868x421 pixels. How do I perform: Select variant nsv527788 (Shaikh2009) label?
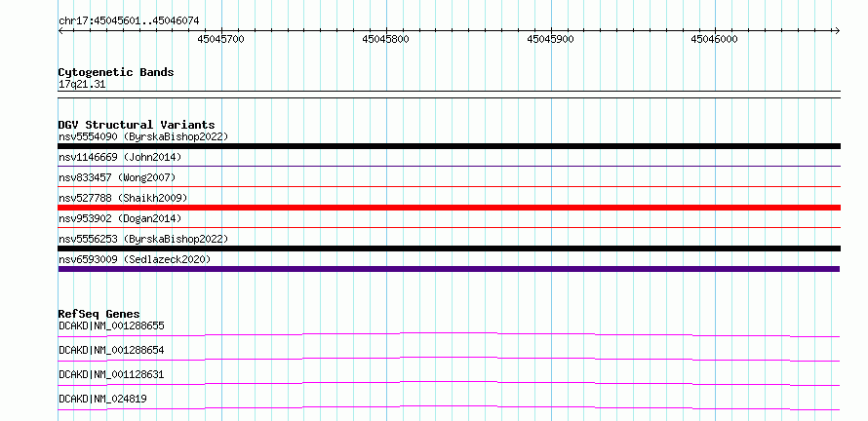(123, 198)
